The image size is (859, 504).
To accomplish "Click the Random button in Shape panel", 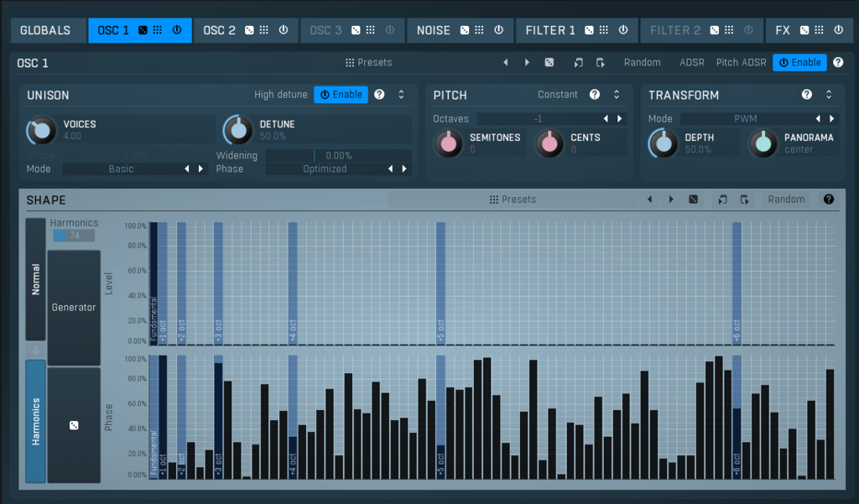I will (786, 200).
